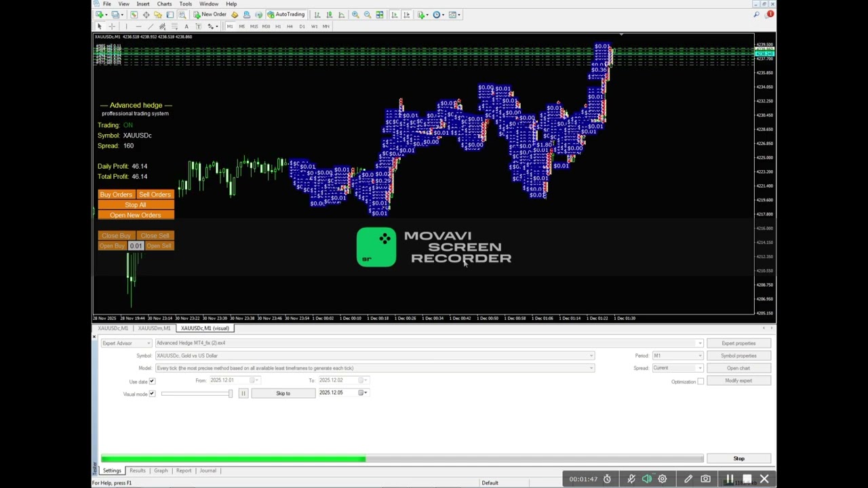Open the Insert menu
Image resolution: width=868 pixels, height=488 pixels.
point(142,4)
